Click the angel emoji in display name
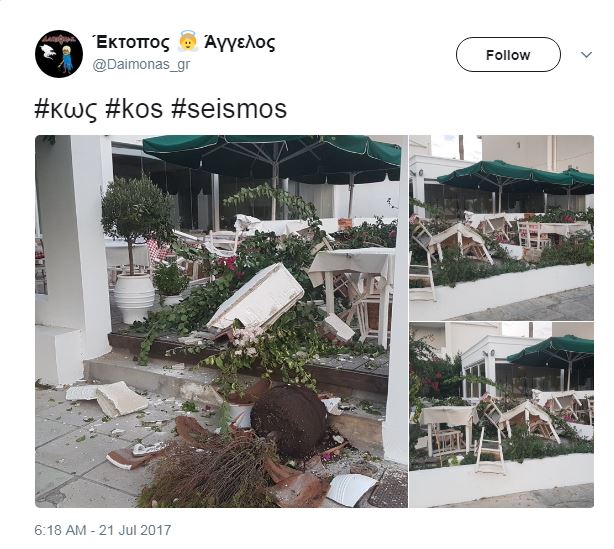The height and width of the screenshot is (549, 614). 187,42
